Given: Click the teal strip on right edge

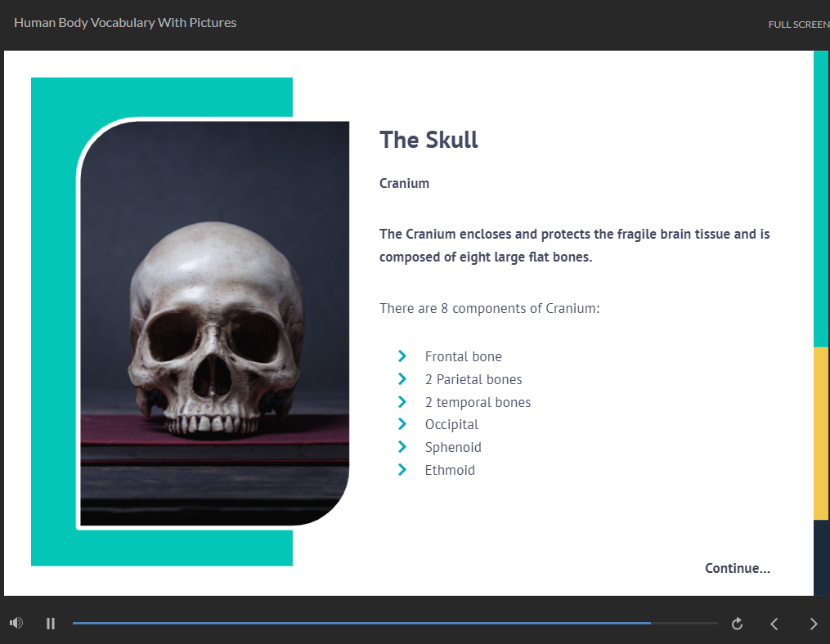Looking at the screenshot, I should click(x=821, y=199).
